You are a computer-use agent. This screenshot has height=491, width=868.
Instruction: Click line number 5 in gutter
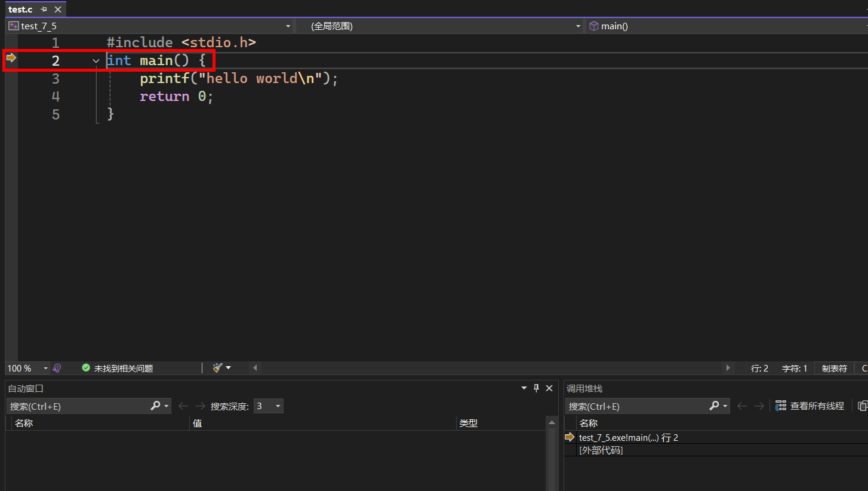tap(56, 115)
